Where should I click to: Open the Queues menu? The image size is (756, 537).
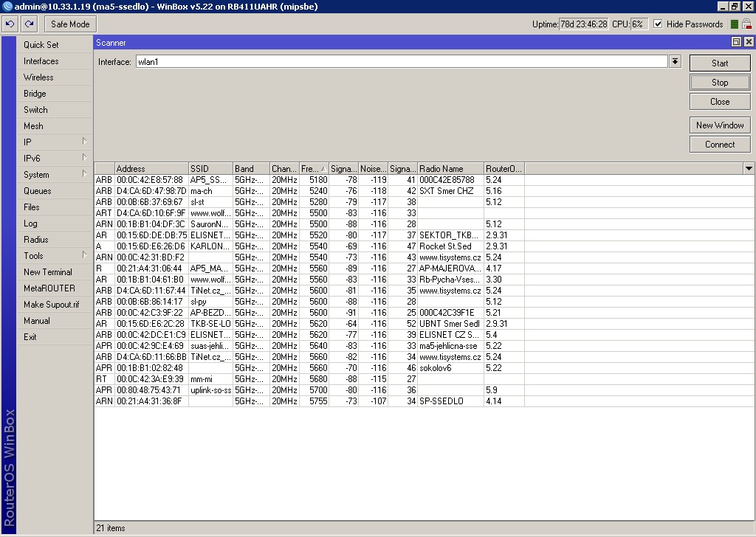point(55,191)
